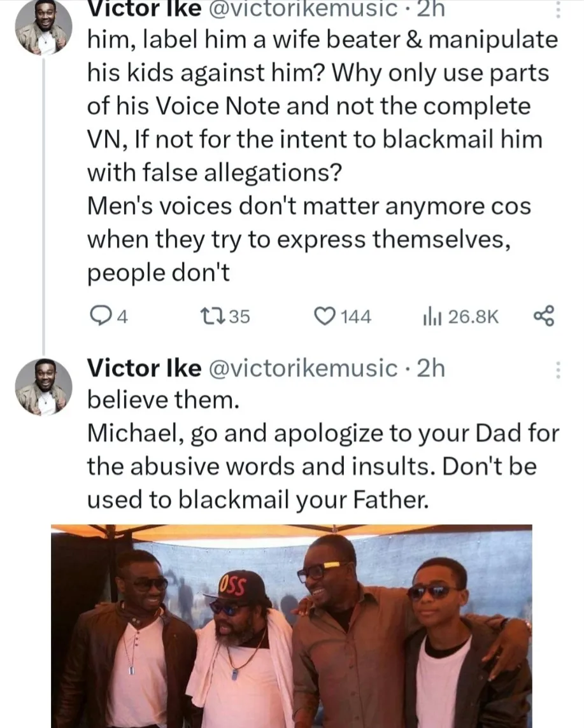Viewport: 584px width, 728px height.
Task: Open more options on the 'believe them.' tweet
Action: pyautogui.click(x=558, y=370)
